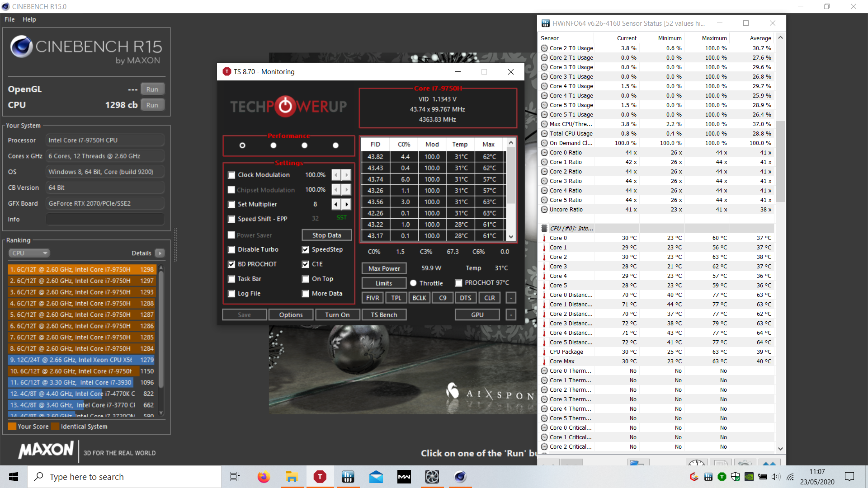Click the HWiNFO settings gear icon
This screenshot has width=868, height=488.
tap(745, 462)
